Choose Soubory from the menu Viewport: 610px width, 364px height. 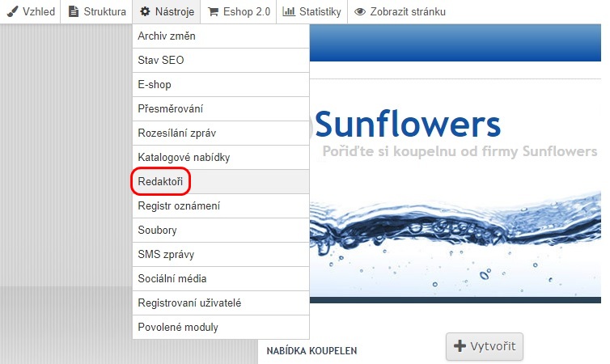point(221,231)
